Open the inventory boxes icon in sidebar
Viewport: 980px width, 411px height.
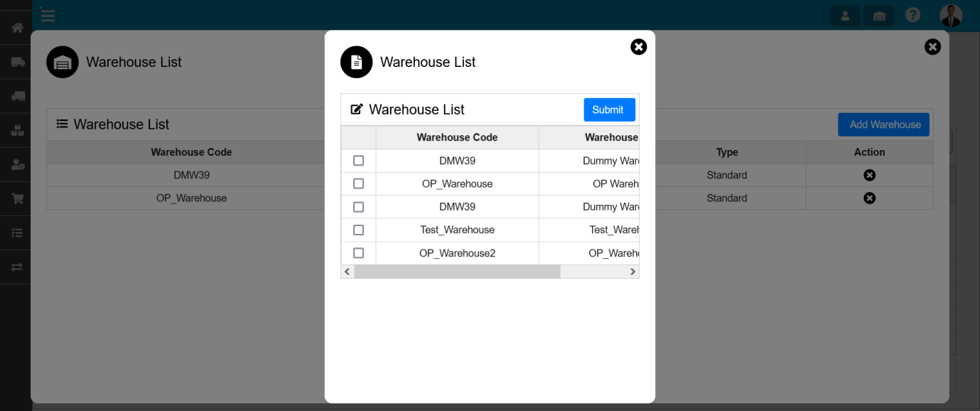tap(17, 130)
